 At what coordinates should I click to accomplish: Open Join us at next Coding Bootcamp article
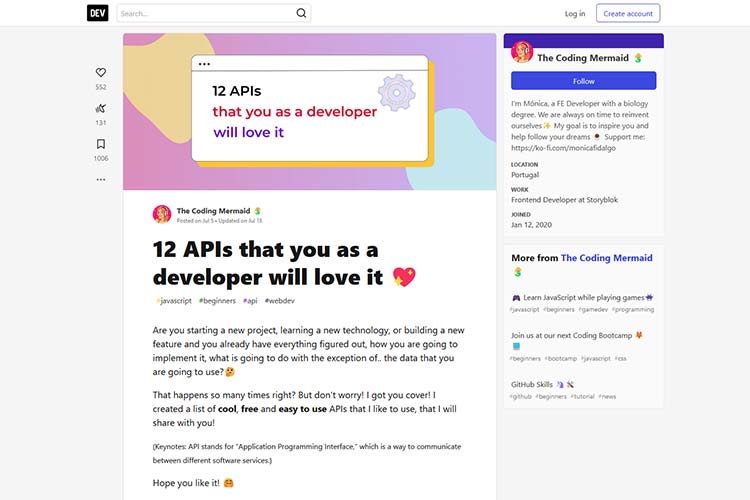576,335
